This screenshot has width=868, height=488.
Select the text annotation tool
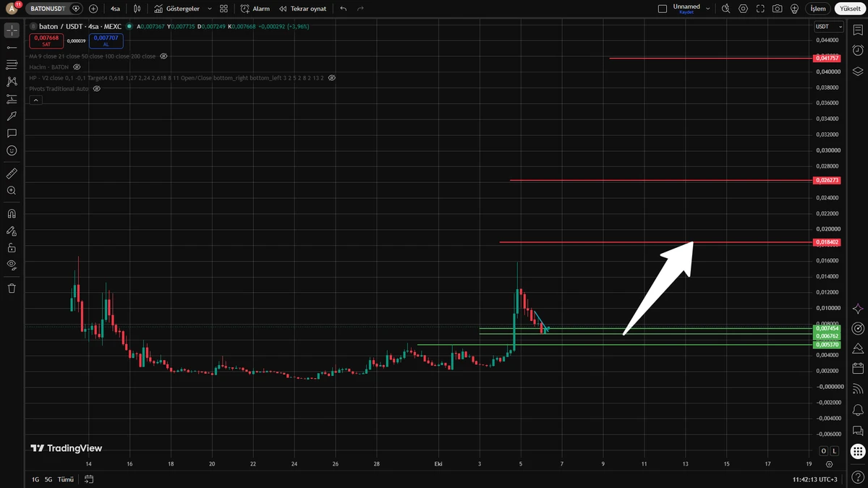[12, 134]
